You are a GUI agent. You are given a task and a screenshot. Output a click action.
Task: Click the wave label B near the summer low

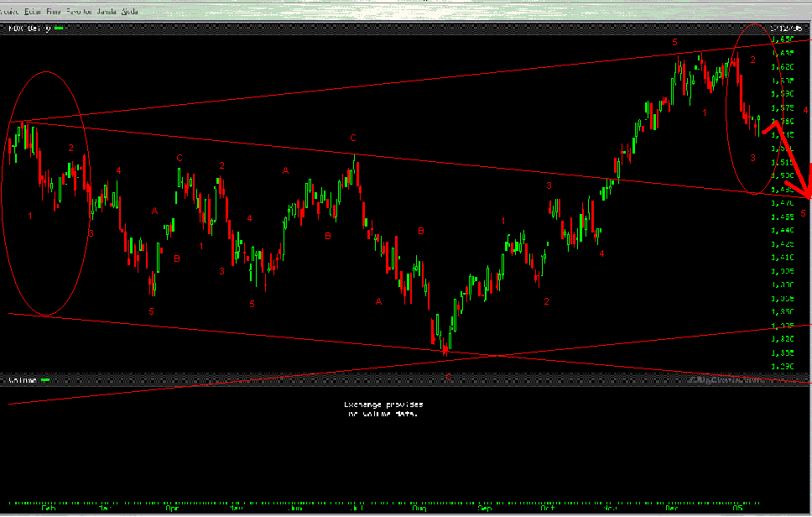[x=421, y=228]
